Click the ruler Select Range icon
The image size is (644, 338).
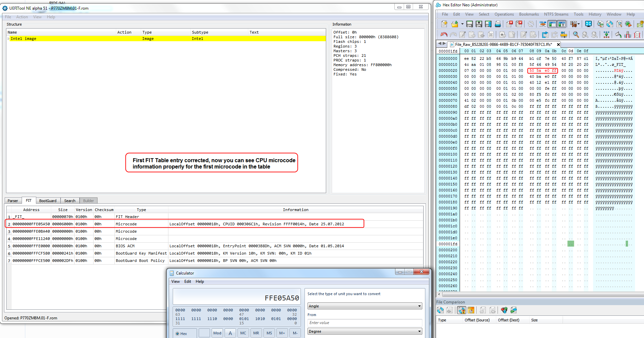coord(564,35)
